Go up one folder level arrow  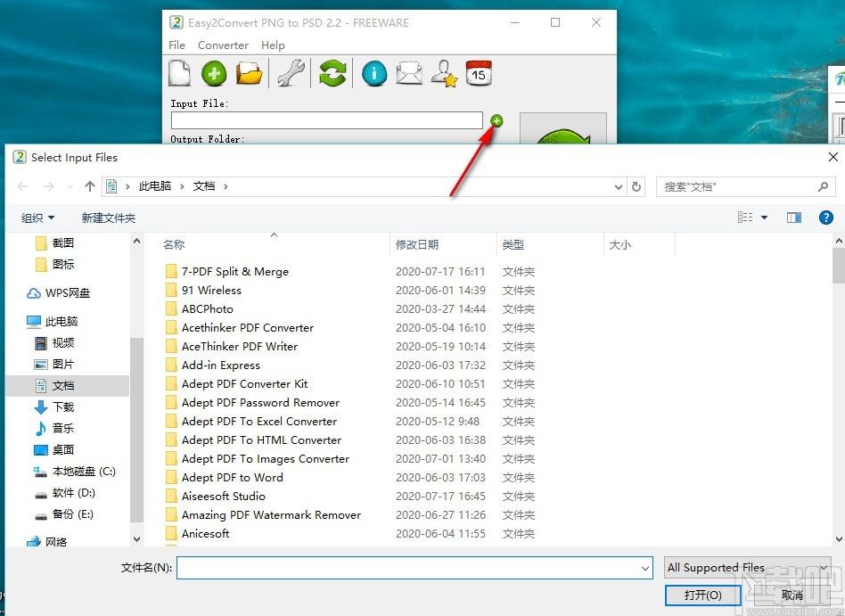tap(90, 186)
